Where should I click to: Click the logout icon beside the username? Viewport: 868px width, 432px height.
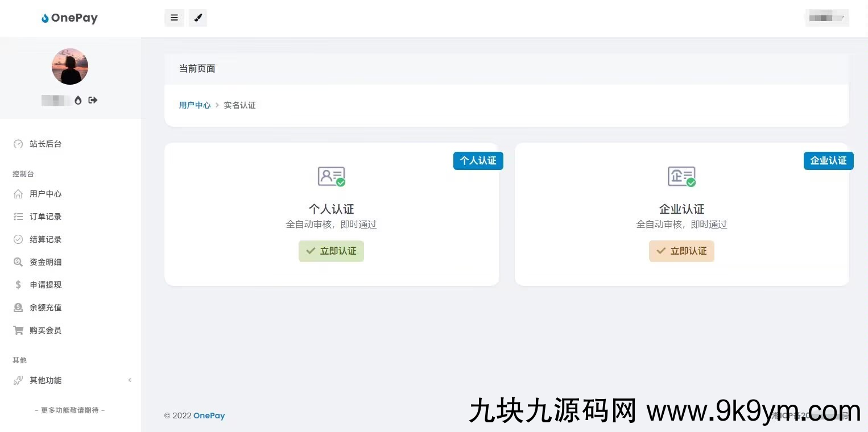pos(93,100)
